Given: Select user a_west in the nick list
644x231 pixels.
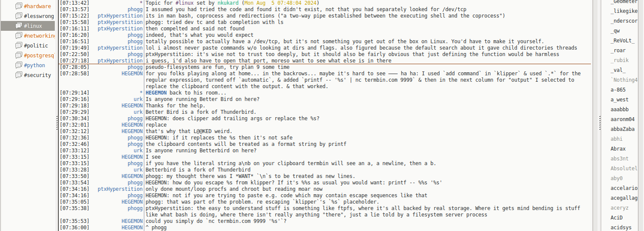Looking at the screenshot, I should pyautogui.click(x=620, y=100).
